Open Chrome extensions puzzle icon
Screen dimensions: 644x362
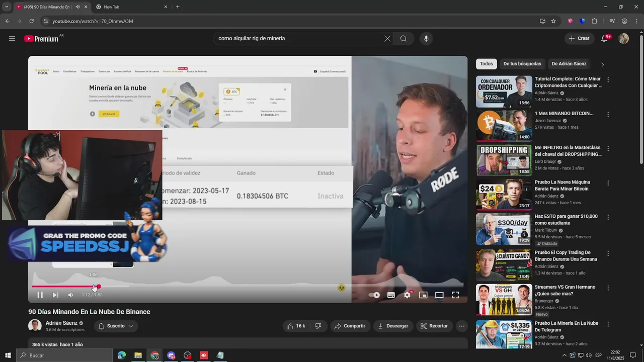click(x=594, y=21)
